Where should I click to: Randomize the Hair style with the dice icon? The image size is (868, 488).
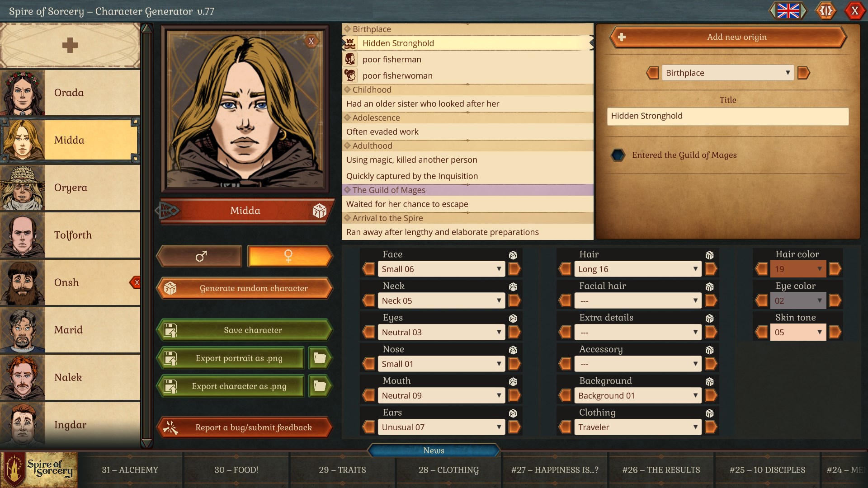click(x=709, y=254)
